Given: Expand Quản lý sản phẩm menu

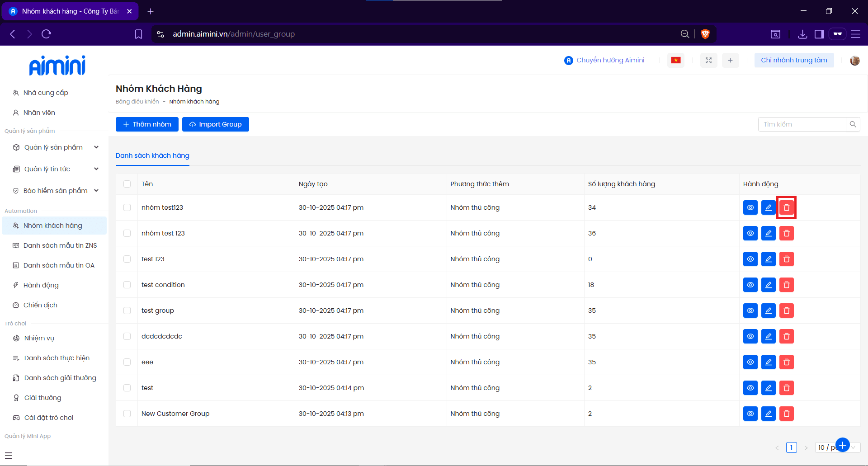Looking at the screenshot, I should click(x=54, y=147).
